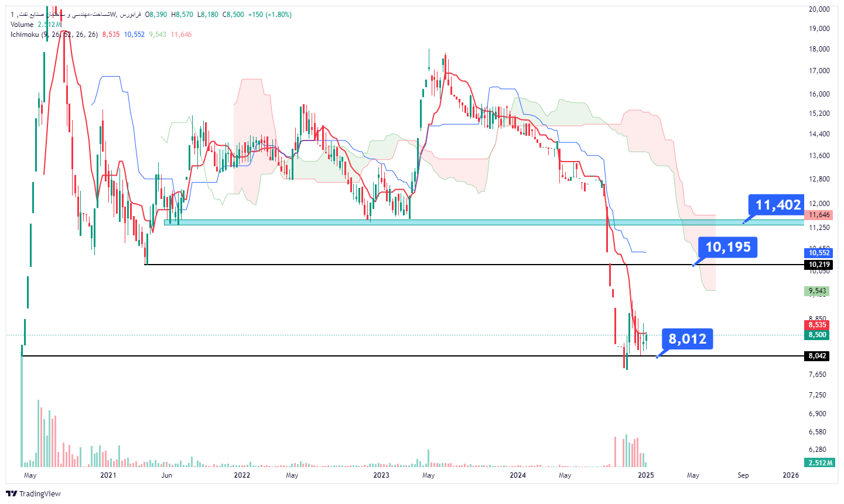Click the close price C8,500

[233, 15]
